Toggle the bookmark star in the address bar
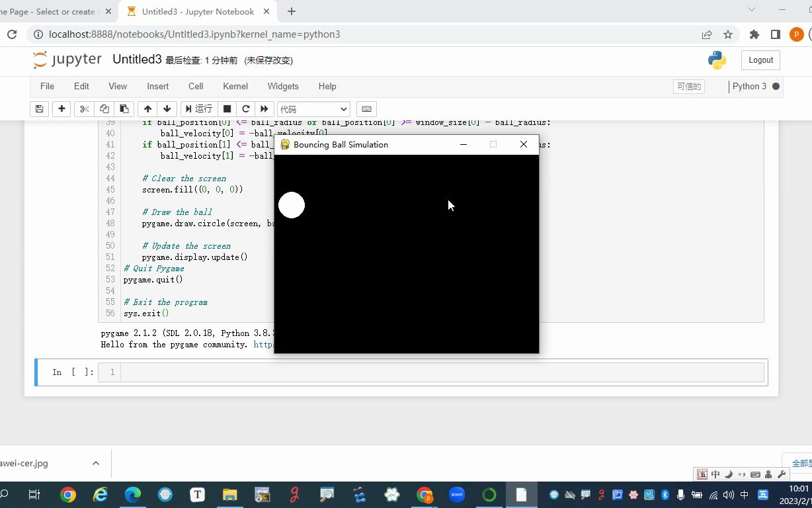This screenshot has height=508, width=812. click(727, 34)
